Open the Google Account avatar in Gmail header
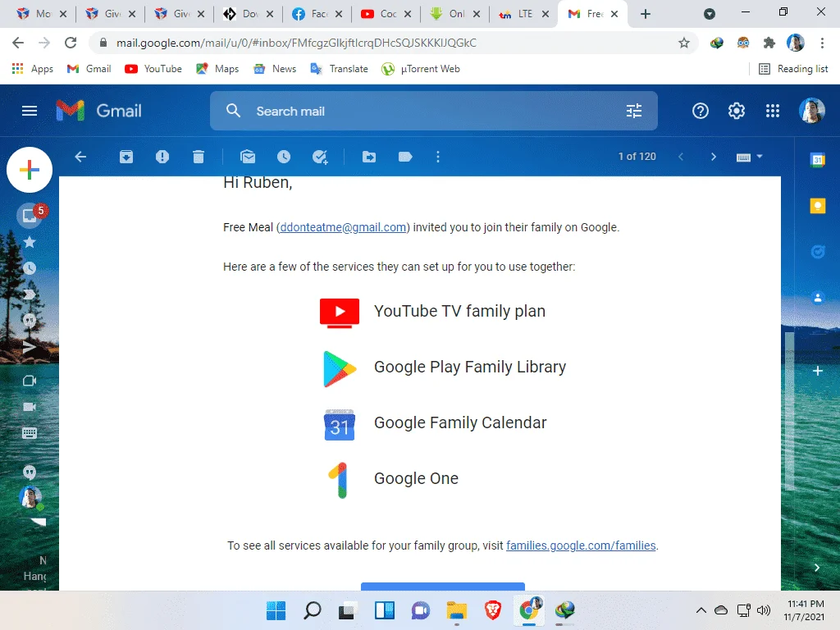Image resolution: width=840 pixels, height=630 pixels. tap(811, 111)
